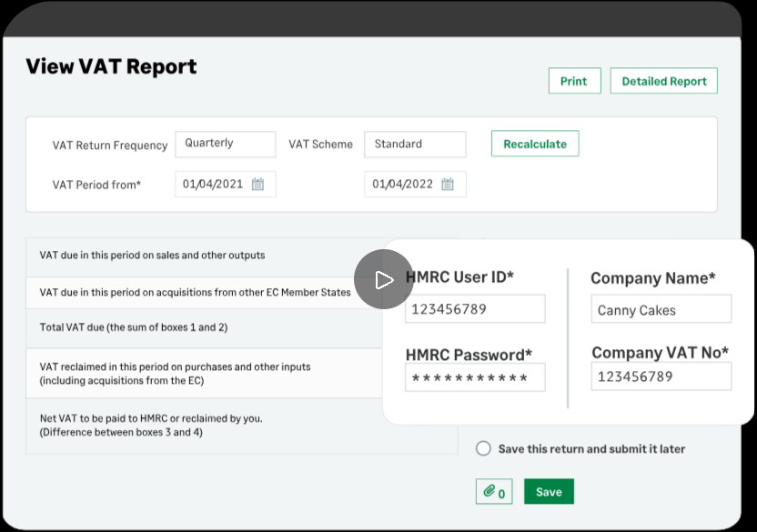Click into the HMRC Password field
Screen dimensions: 757x532
coord(475,377)
